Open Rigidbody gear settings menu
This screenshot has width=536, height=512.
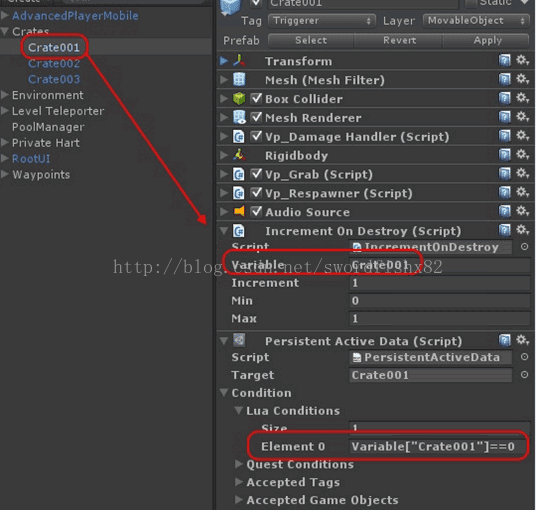[x=522, y=154]
